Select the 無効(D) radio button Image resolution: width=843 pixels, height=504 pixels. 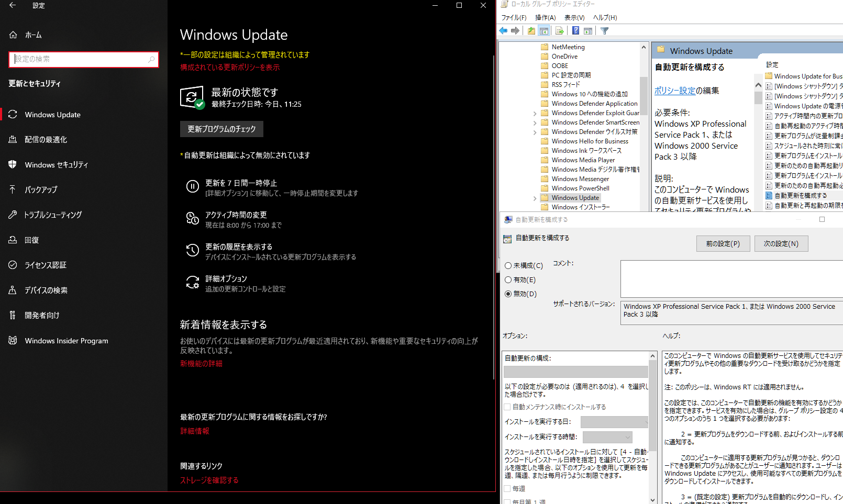[508, 294]
